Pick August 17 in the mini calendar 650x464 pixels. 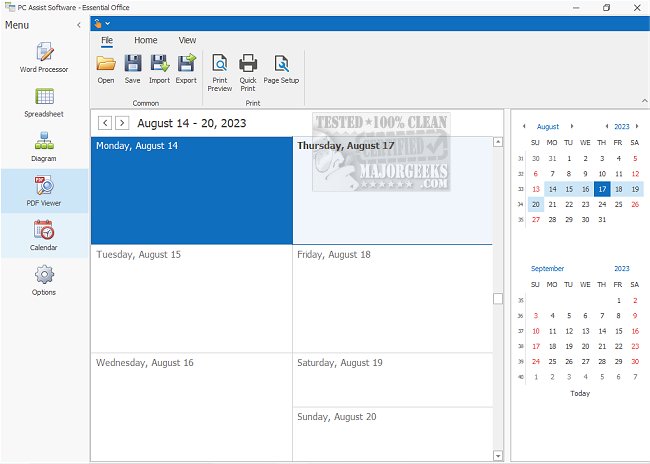602,189
